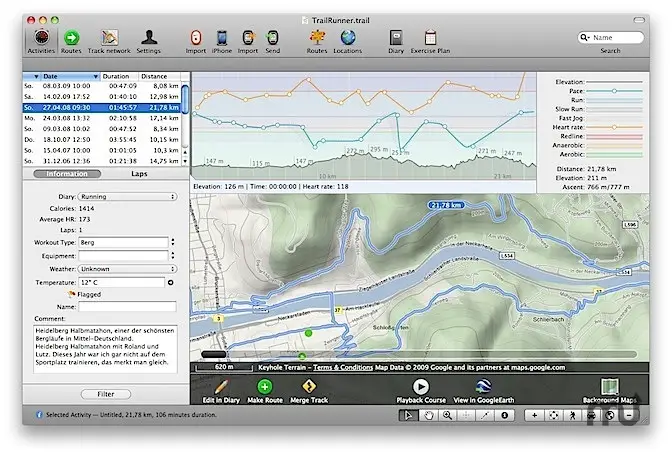Select the 18.10.07 12:50 activity row
The height and width of the screenshot is (456, 672).
click(102, 139)
